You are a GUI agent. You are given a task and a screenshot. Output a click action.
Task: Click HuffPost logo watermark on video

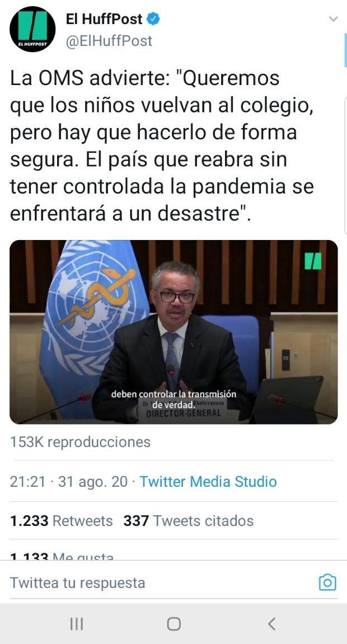(x=313, y=261)
